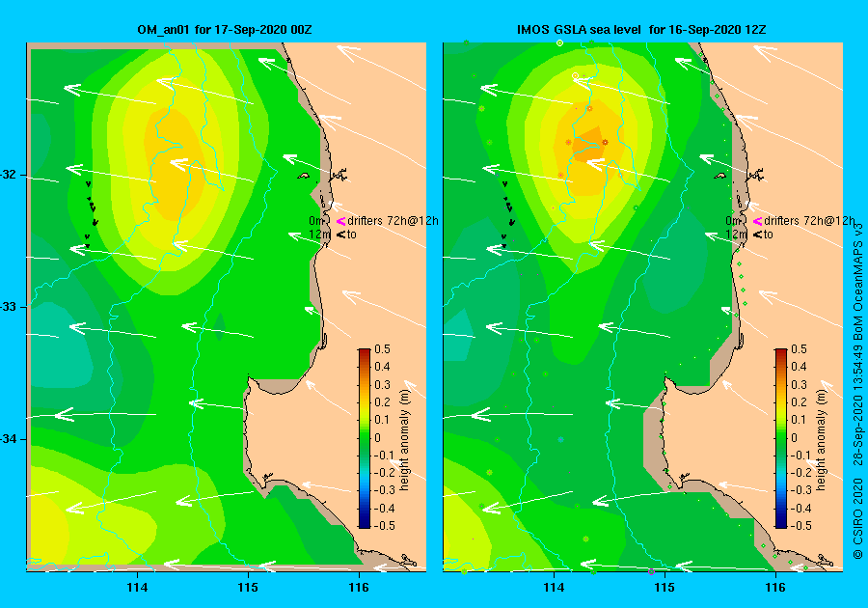Click the '28-Sep-2020 13:54:49' timestamp text
Image resolution: width=868 pixels, height=608 pixels.
coord(857,406)
